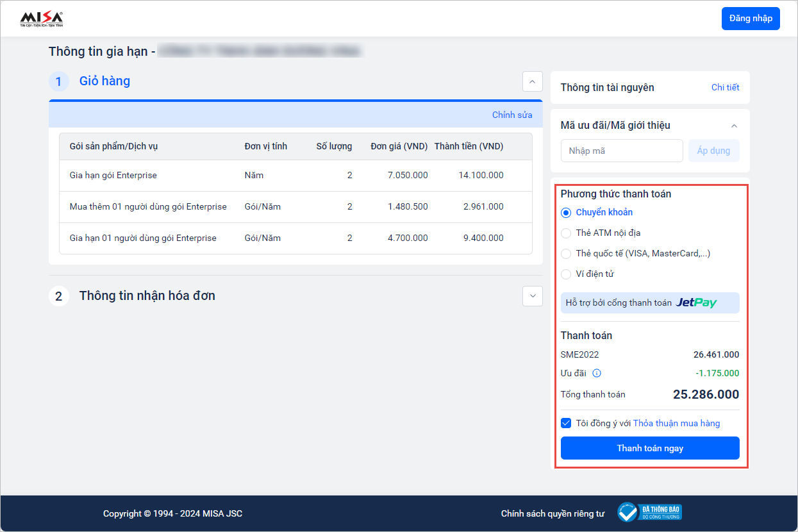Screen dimensions: 798x532
Task: Collapse the Giỏ hàng section
Action: (x=532, y=81)
